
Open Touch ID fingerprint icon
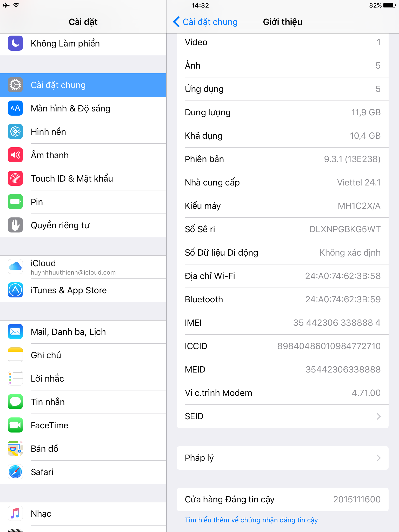15,178
